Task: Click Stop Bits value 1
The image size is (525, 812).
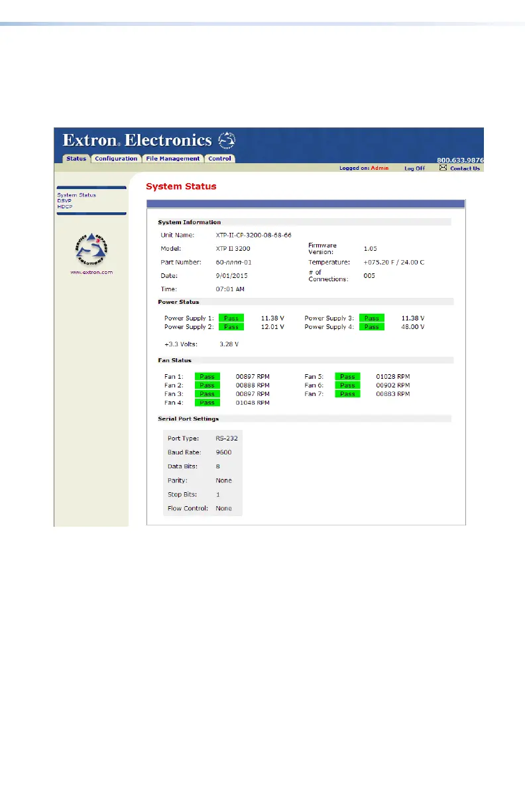Action: 217,495
